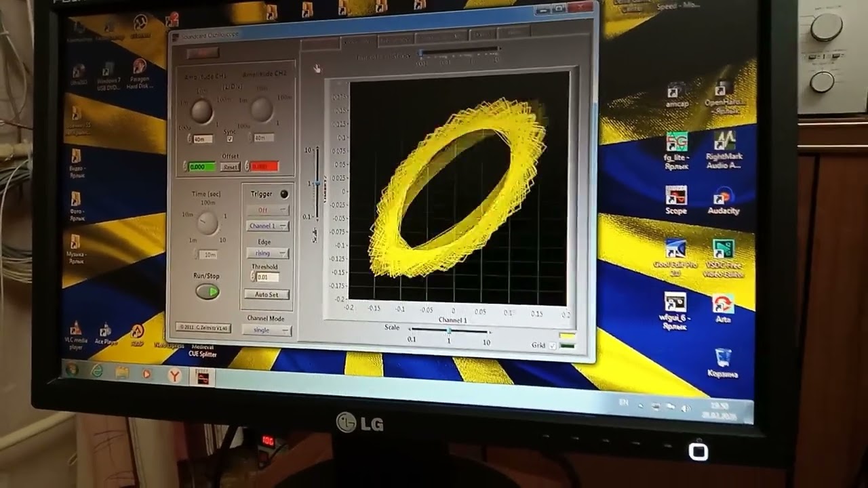Open the Windows Explorer folder taskbar icon
Viewport: 868px width, 488px height.
click(x=122, y=372)
